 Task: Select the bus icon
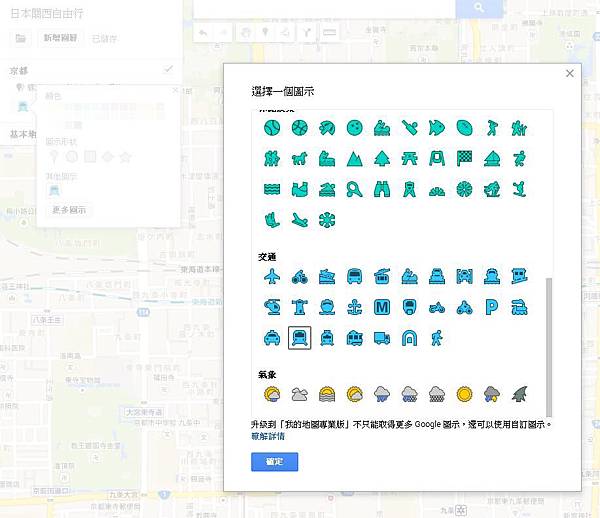click(x=355, y=276)
